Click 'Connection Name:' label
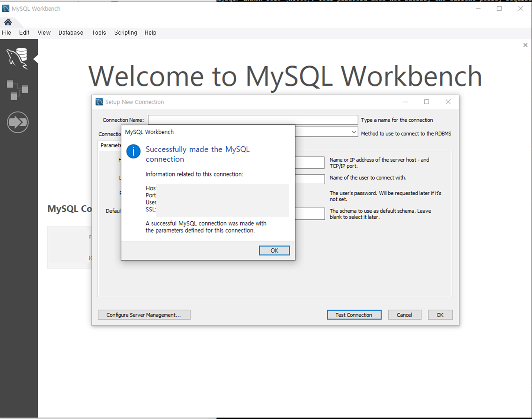The image size is (532, 419). [123, 120]
